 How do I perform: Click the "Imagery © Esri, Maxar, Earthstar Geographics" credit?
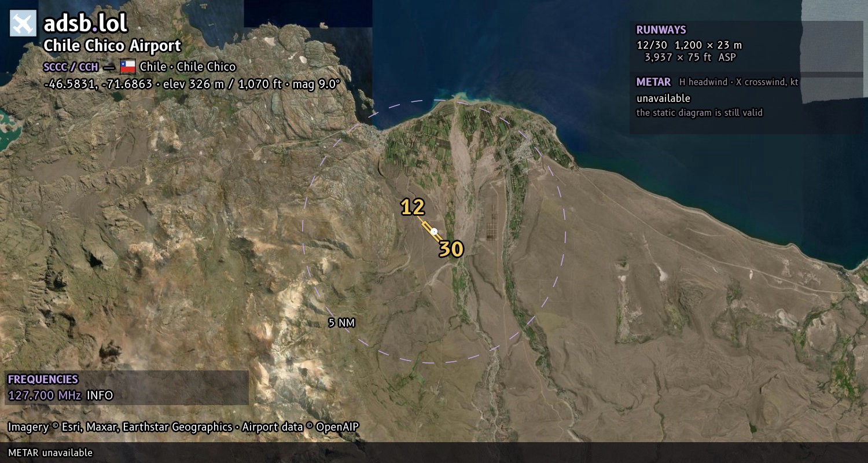coord(120,427)
